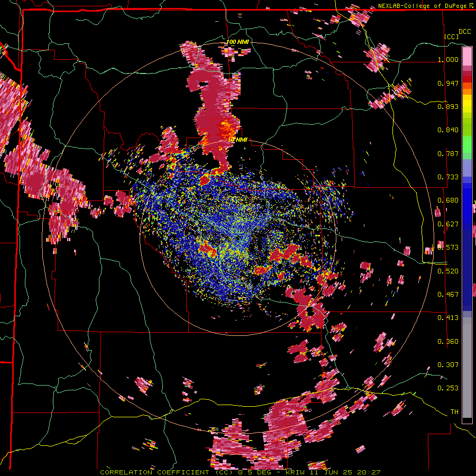The image size is (476, 476).
Task: Pick the gray lower segment of the color bar
Action: (467, 368)
